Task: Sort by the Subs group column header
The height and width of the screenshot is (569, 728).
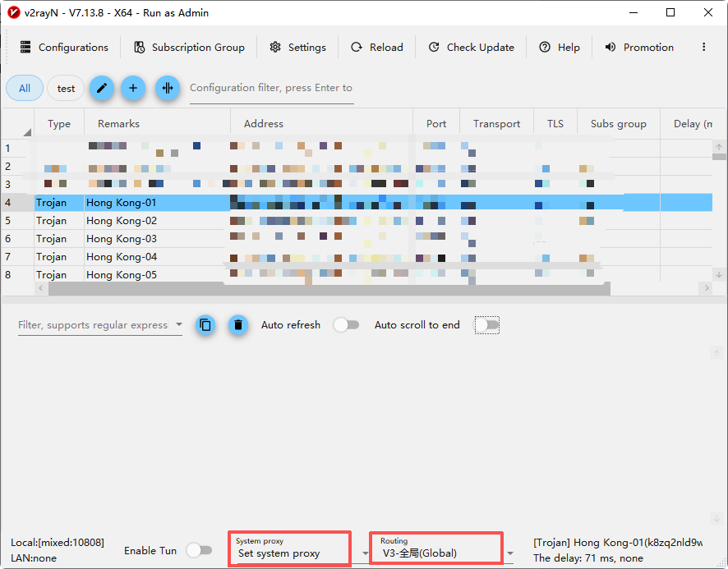Action: pos(619,124)
